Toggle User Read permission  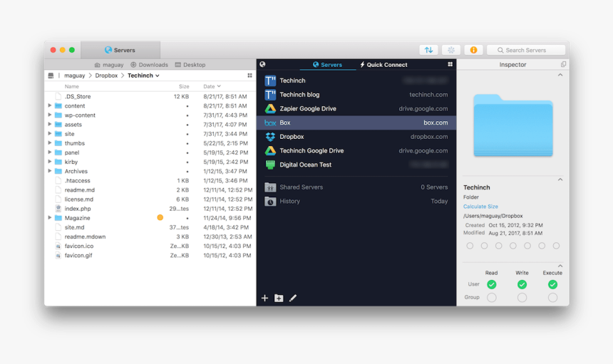(491, 284)
